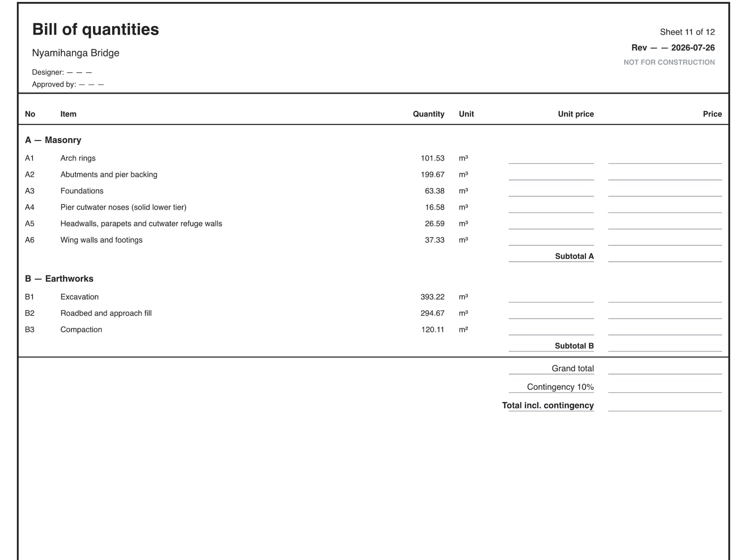Click the price field for Foundations row
This screenshot has width=747, height=560.
pyautogui.click(x=665, y=191)
